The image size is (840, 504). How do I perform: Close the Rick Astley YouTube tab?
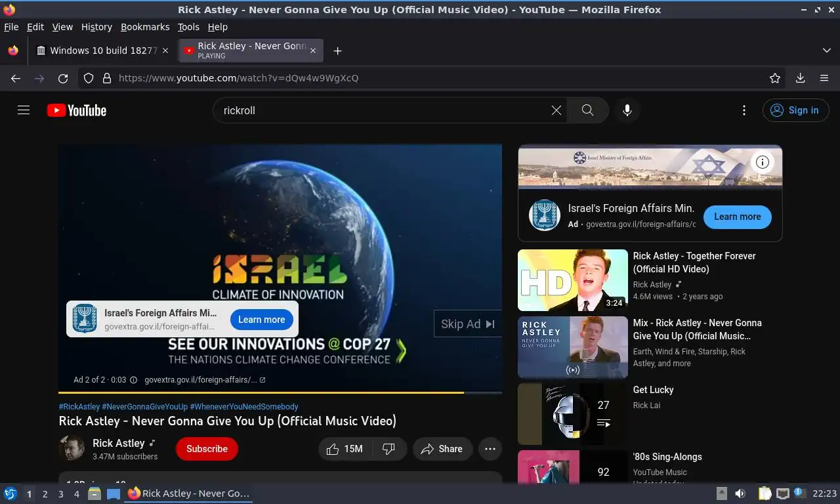point(313,51)
